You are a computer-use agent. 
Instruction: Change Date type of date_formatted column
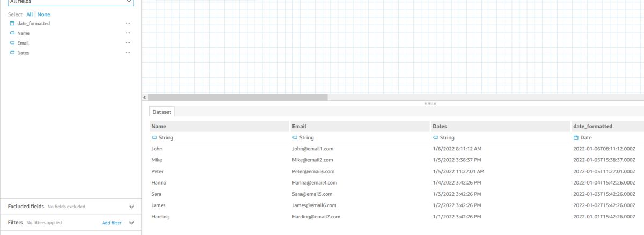(583, 138)
